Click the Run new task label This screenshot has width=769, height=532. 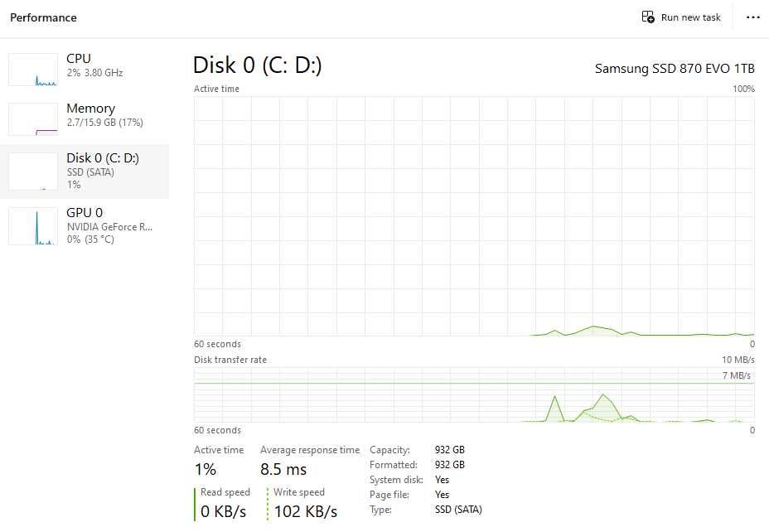690,17
